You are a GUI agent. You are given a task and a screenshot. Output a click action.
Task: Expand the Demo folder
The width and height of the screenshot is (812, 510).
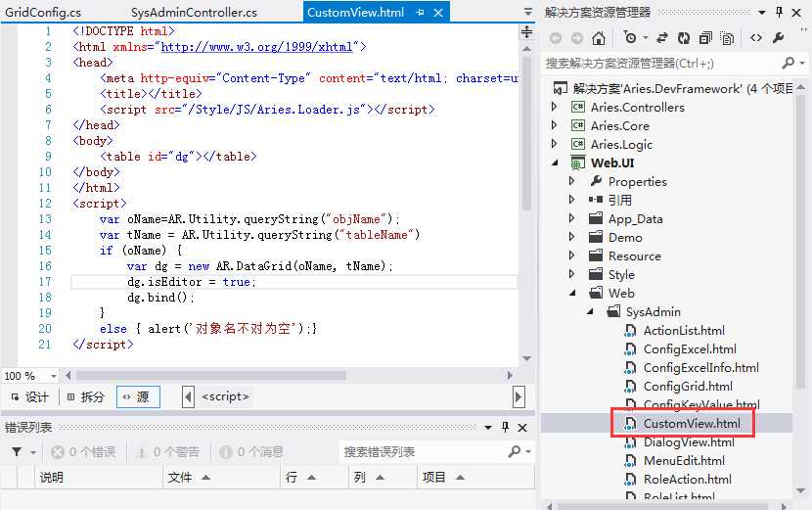[571, 237]
